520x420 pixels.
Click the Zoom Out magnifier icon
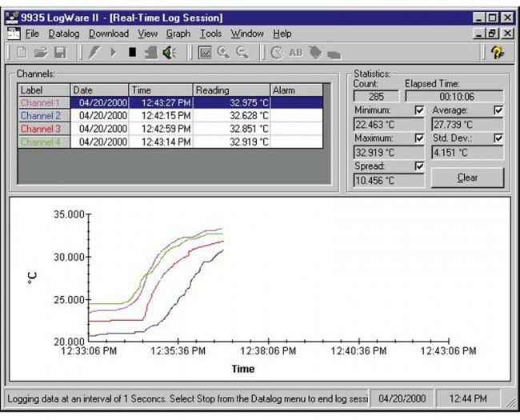coord(242,53)
